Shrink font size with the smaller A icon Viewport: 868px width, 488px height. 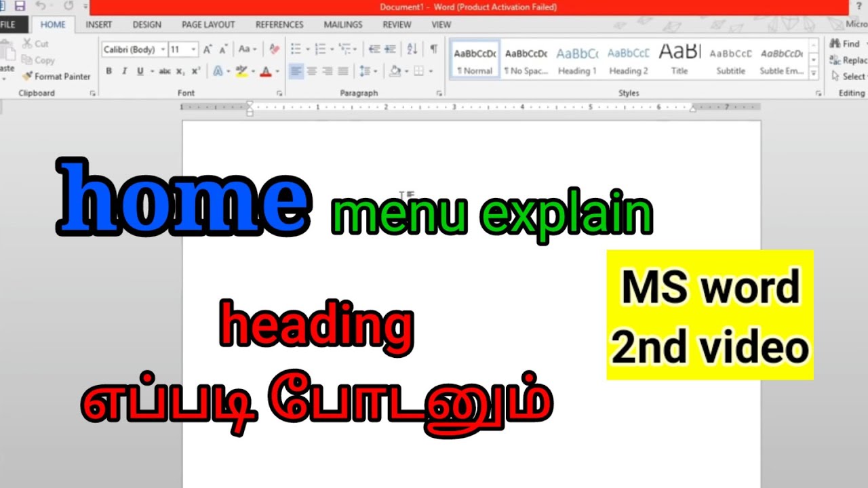[x=223, y=49]
